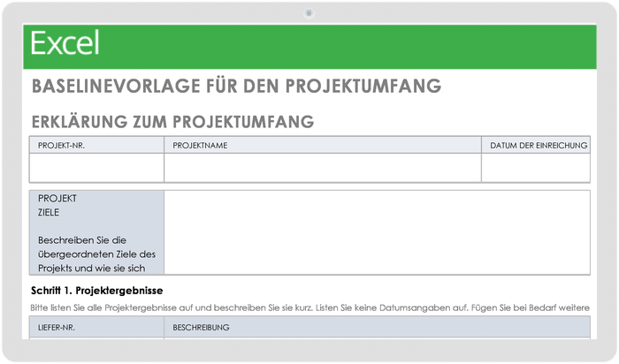
Task: Click the empty cell under PROJEKTNAME
Action: (323, 168)
